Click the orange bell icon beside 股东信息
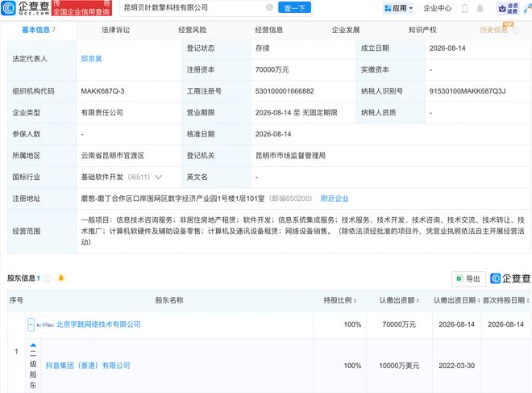Image resolution: width=532 pixels, height=393 pixels. pyautogui.click(x=61, y=278)
